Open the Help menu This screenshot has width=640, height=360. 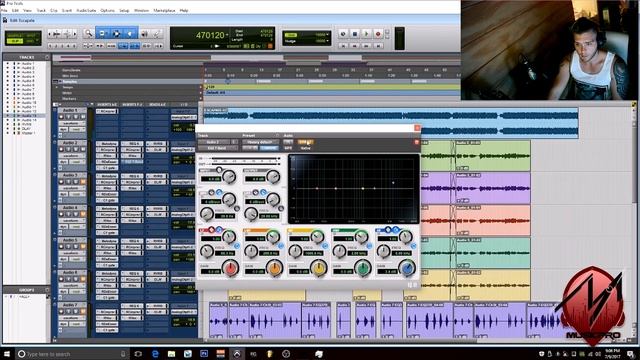[184, 10]
